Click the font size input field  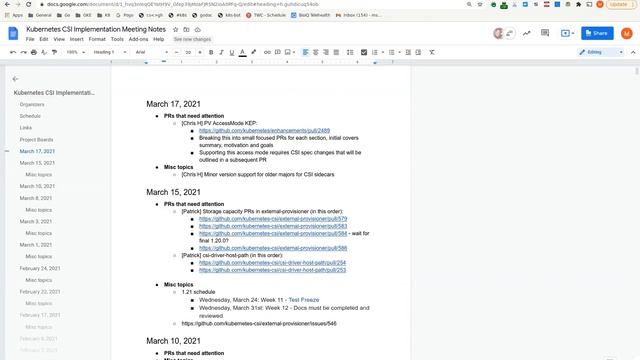[x=188, y=52]
